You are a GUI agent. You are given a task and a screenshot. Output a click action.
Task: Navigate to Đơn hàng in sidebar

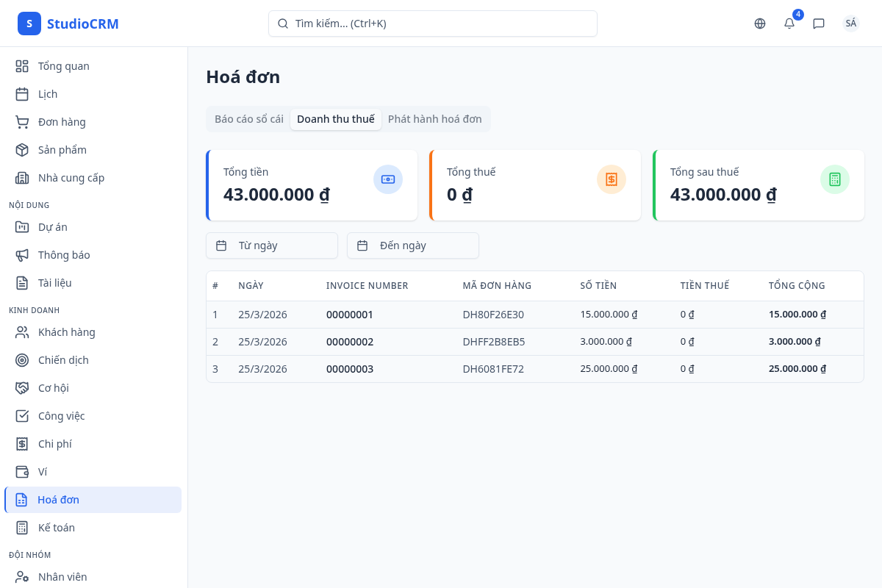(62, 122)
